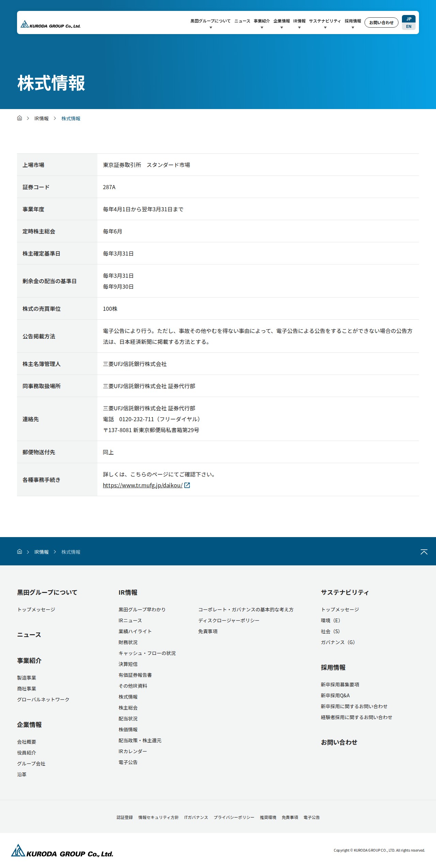Open コーポレート・ガバナンスの基本的な考え方 link
Image resolution: width=436 pixels, height=868 pixels.
246,610
